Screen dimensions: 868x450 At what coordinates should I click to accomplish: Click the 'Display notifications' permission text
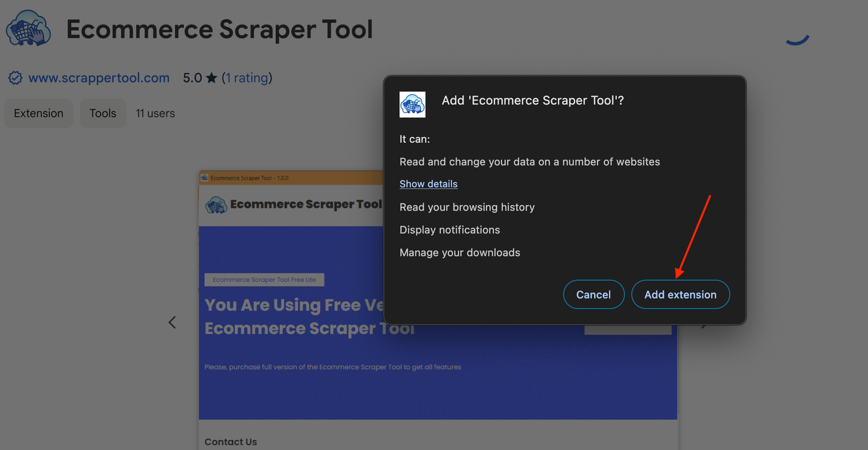coord(450,230)
